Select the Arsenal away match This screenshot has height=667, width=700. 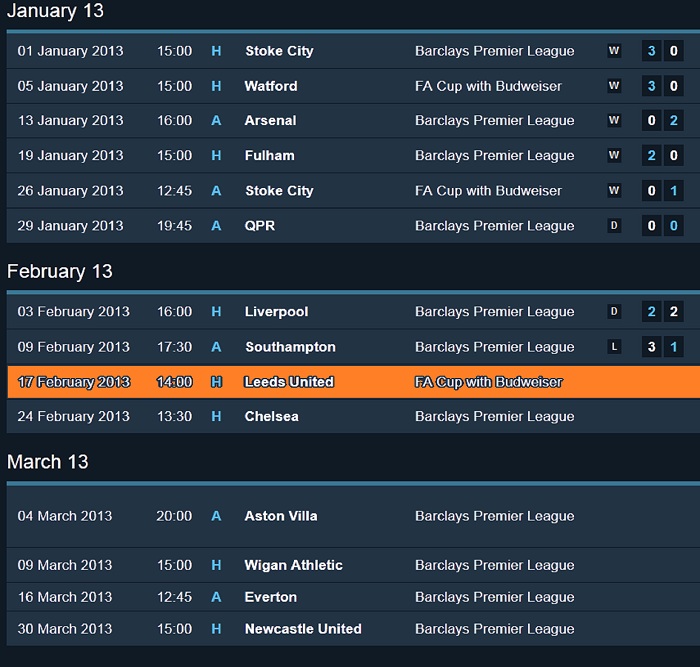click(x=353, y=121)
